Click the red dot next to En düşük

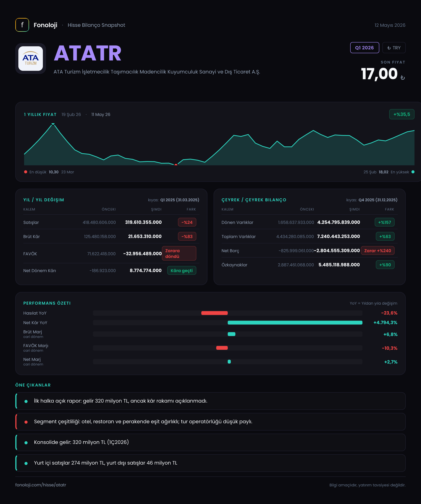pos(26,172)
